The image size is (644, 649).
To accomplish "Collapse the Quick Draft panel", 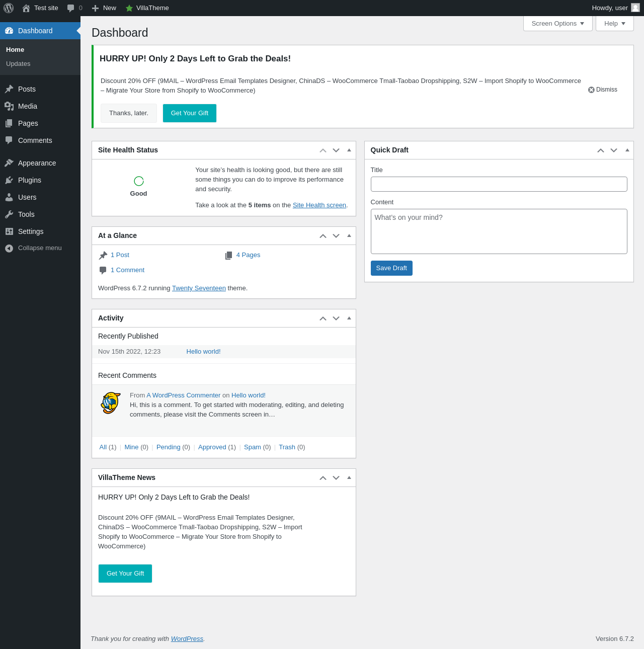I will coord(627,150).
